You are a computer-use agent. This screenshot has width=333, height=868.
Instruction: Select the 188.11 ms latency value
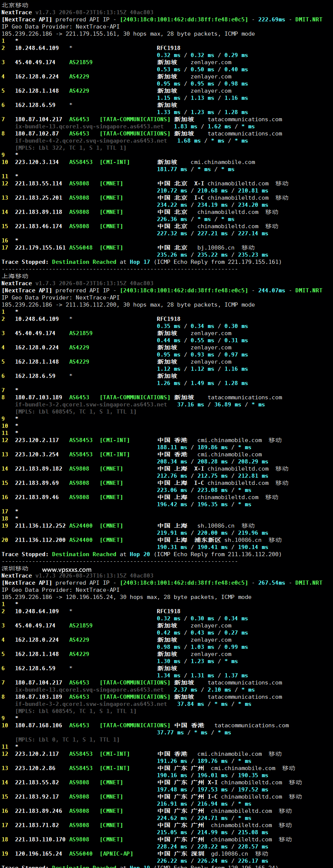pyautogui.click(x=172, y=447)
